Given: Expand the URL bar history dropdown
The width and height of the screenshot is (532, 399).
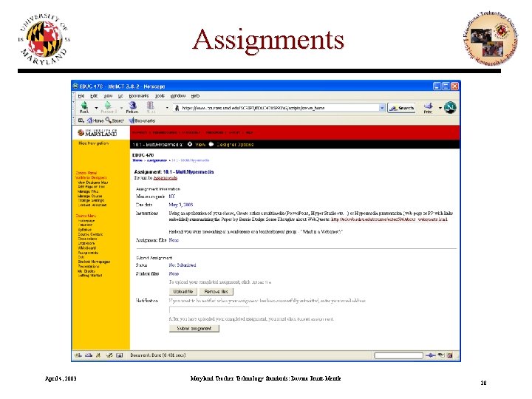Looking at the screenshot, I should pyautogui.click(x=382, y=108).
